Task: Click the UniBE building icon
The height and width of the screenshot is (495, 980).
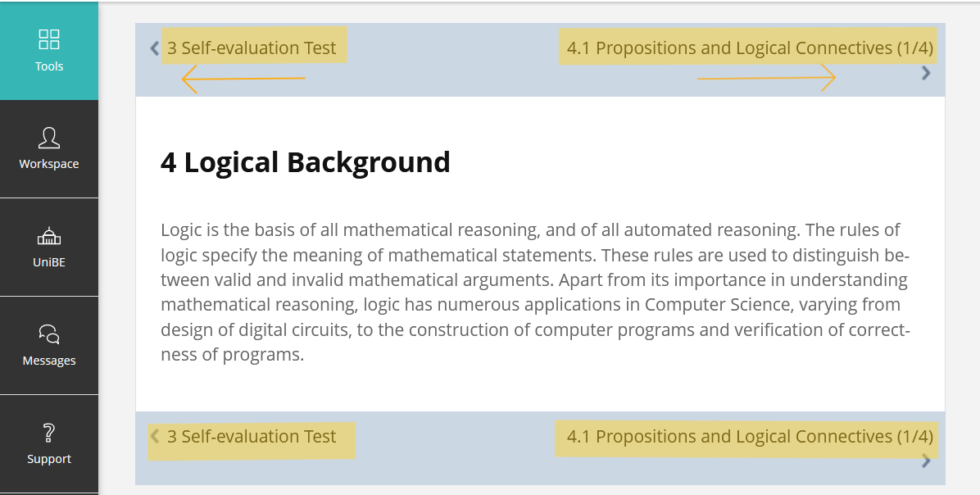Action: (49, 237)
